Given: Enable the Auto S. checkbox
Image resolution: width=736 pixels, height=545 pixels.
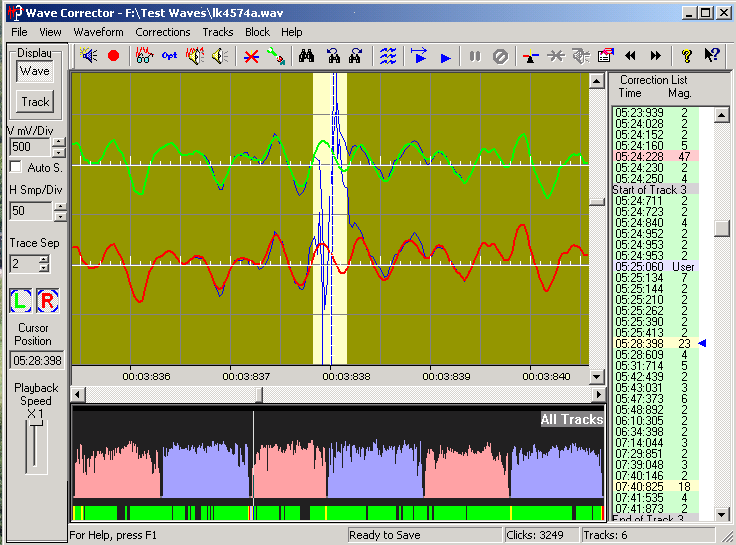Looking at the screenshot, I should click(16, 167).
